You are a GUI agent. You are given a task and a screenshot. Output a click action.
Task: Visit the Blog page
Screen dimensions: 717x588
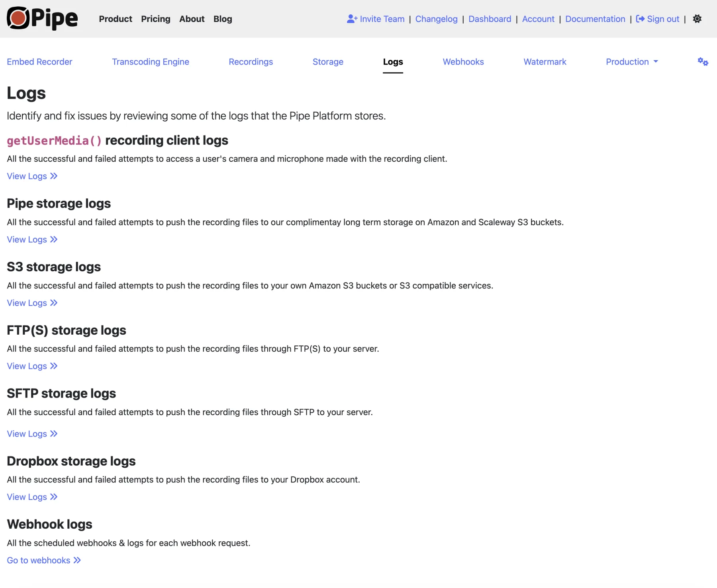pyautogui.click(x=223, y=19)
